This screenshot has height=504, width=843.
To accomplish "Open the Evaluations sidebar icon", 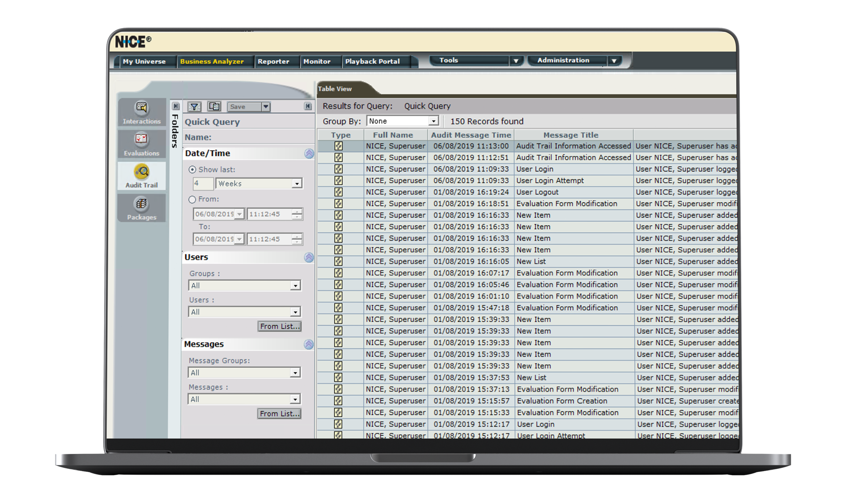I will [141, 144].
